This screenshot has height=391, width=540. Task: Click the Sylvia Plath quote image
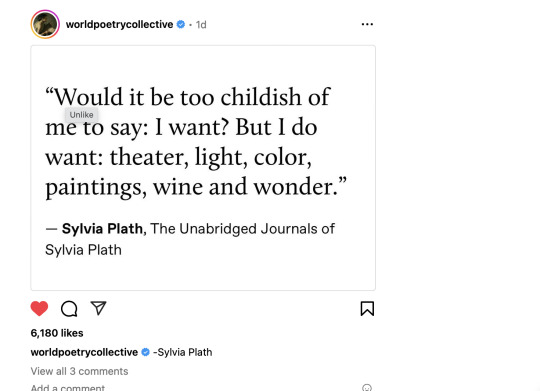tap(203, 168)
